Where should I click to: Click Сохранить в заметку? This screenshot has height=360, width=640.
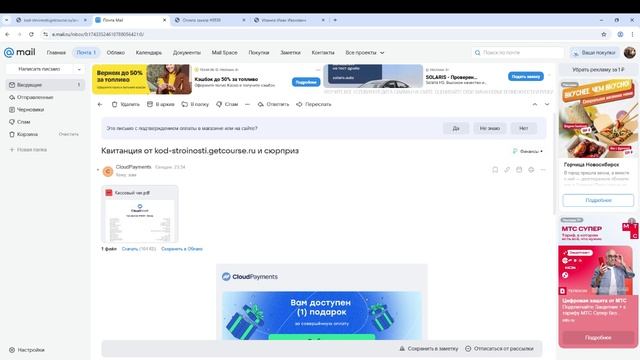click(429, 349)
